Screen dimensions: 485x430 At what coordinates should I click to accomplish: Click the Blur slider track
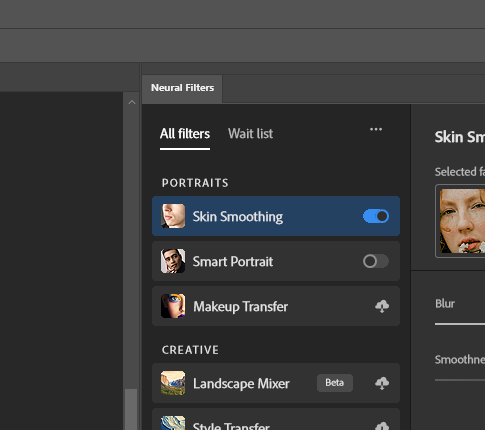click(460, 324)
